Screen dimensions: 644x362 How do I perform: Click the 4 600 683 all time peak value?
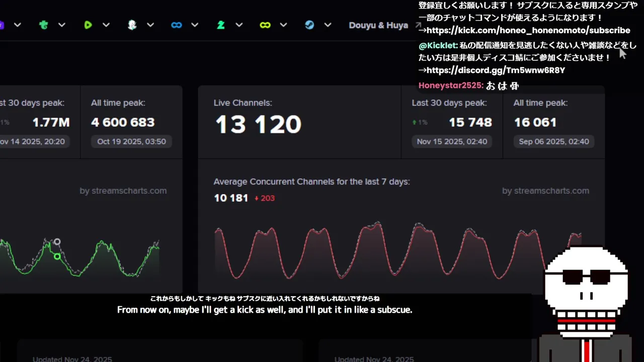click(123, 122)
